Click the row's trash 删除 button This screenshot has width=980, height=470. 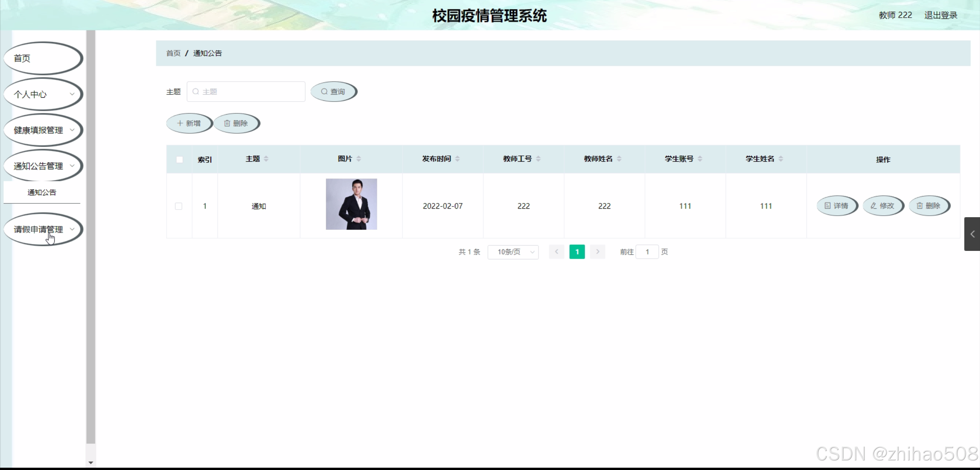tap(928, 206)
